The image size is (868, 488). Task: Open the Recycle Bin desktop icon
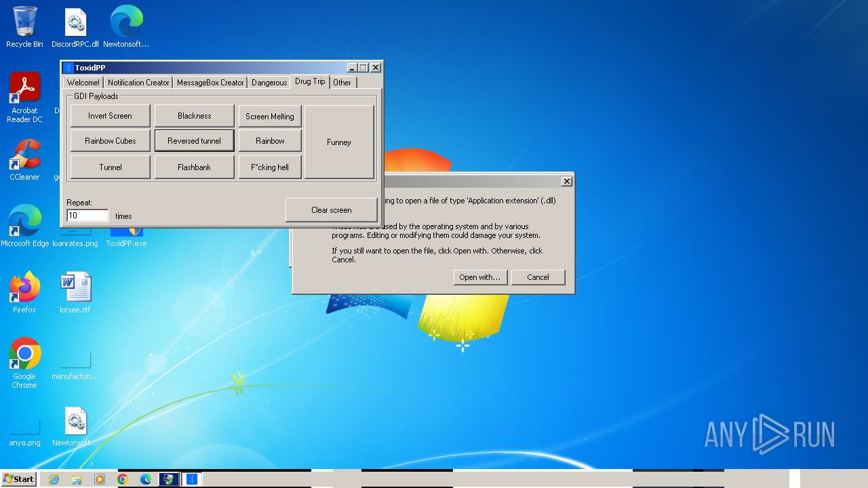(24, 27)
